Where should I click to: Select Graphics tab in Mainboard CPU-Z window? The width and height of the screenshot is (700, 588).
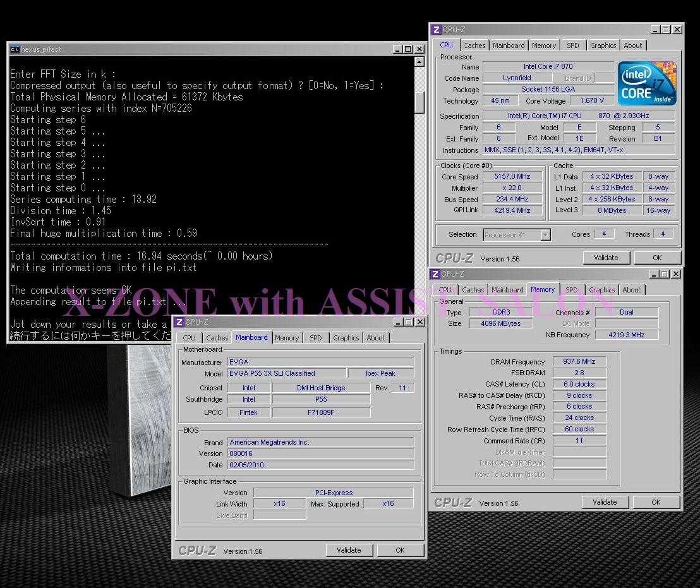coord(346,338)
